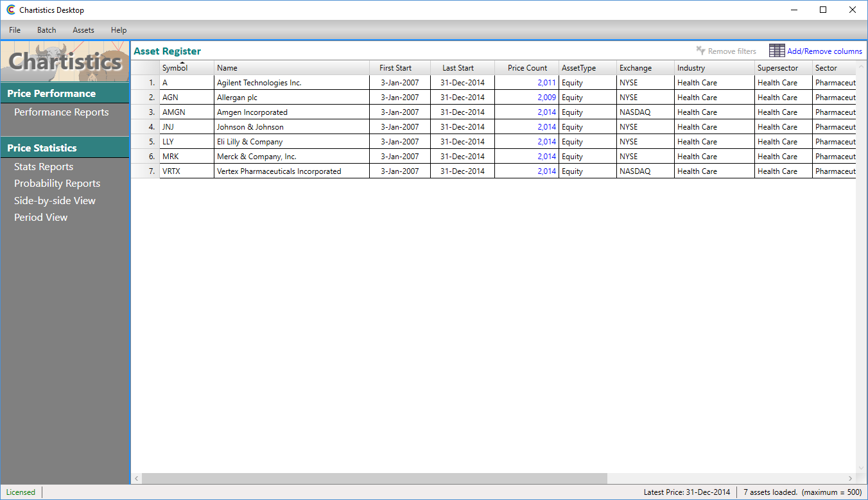Sort by the First Start column header
This screenshot has height=500, width=868.
pos(400,68)
